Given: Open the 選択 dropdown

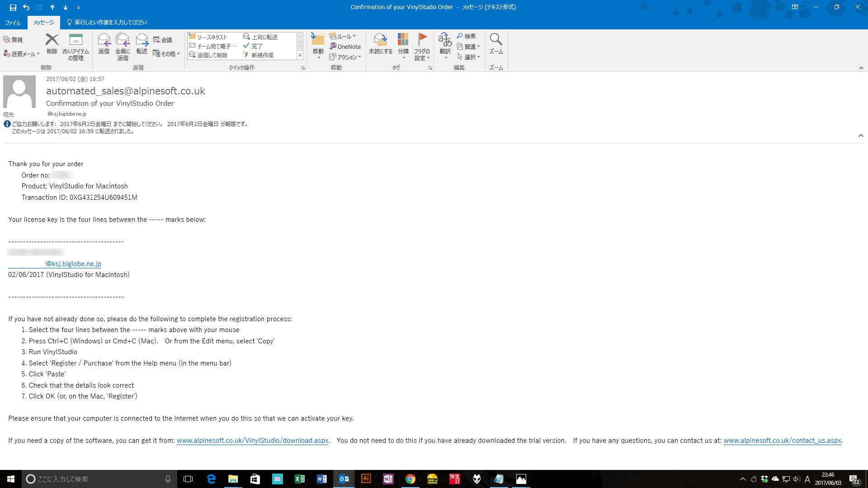Looking at the screenshot, I should tap(468, 57).
